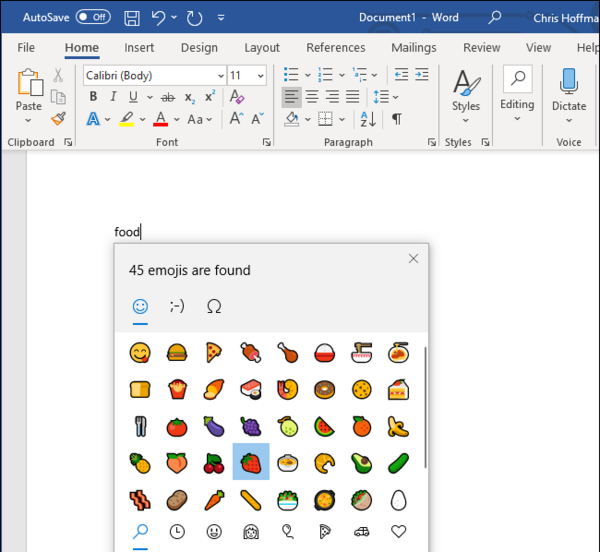Image resolution: width=600 pixels, height=552 pixels.
Task: Toggle Align Right
Action: click(332, 97)
